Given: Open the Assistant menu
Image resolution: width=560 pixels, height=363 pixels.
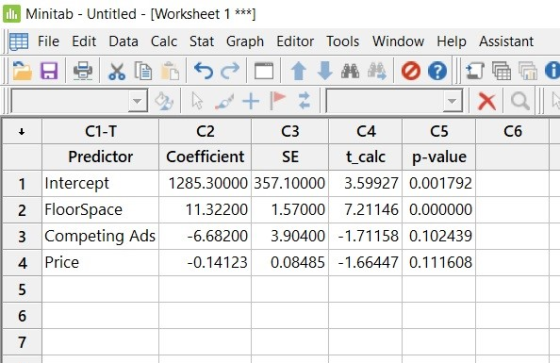Looking at the screenshot, I should click(506, 41).
